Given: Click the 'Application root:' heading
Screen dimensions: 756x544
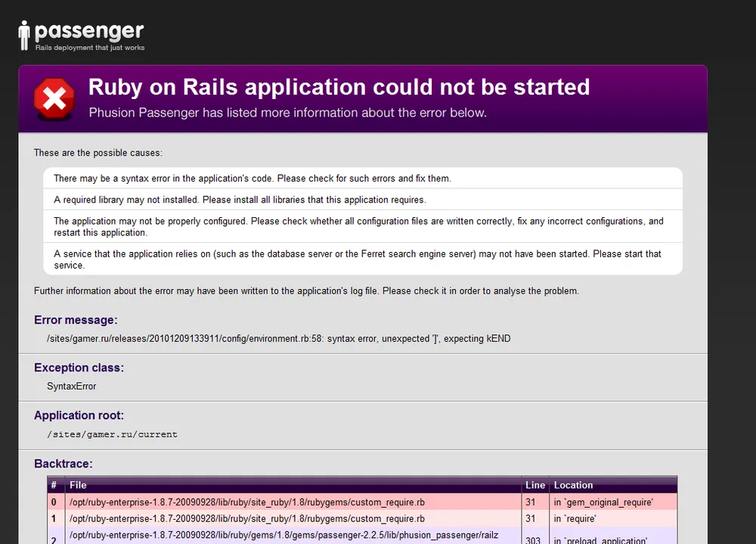Looking at the screenshot, I should click(79, 415).
